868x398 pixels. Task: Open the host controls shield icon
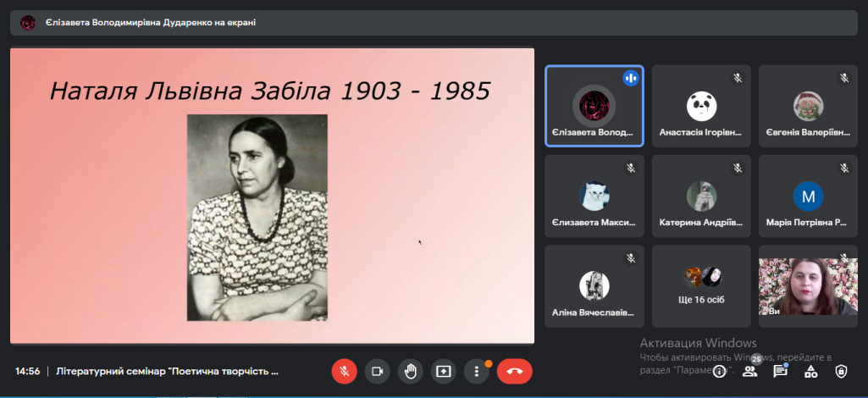click(x=841, y=371)
